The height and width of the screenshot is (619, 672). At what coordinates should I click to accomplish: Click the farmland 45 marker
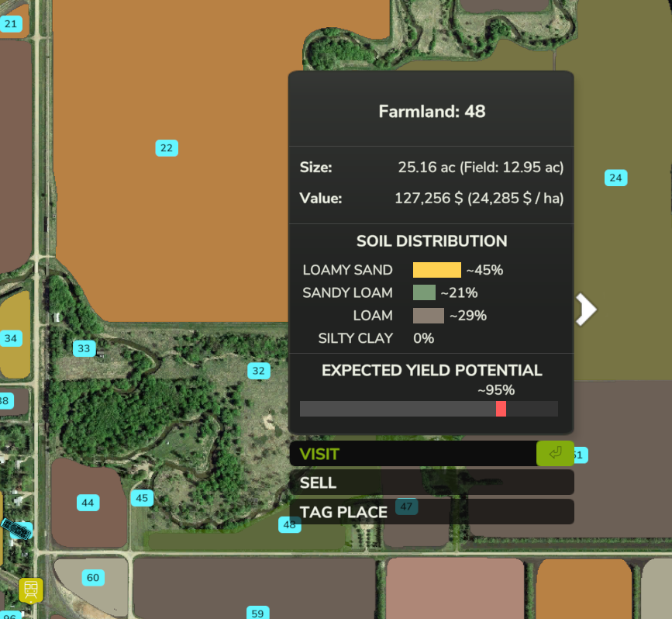coord(141,498)
